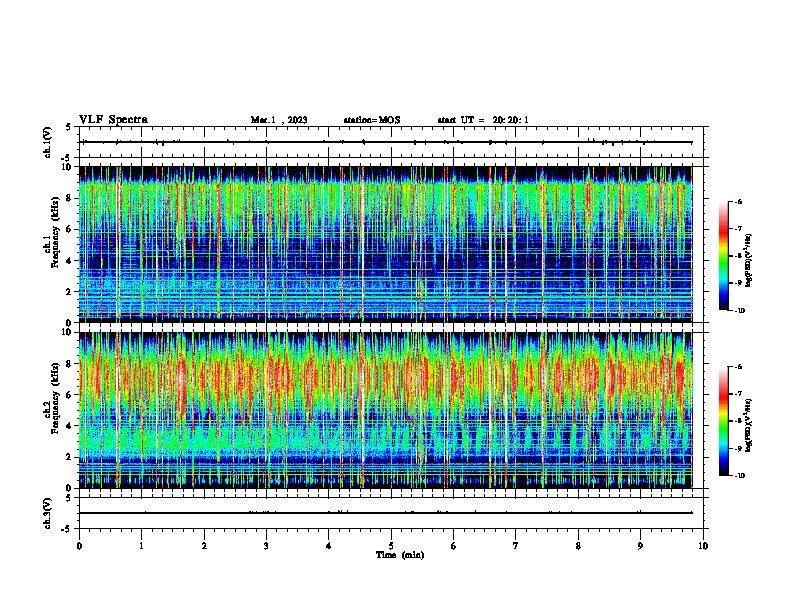Click time axis tick label "1"

(x=141, y=546)
